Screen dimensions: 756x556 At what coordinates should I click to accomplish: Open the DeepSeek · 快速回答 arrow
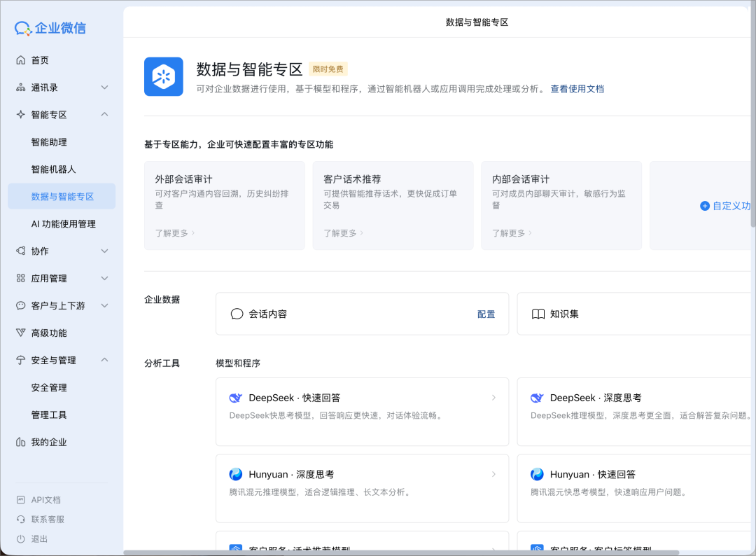(x=493, y=397)
